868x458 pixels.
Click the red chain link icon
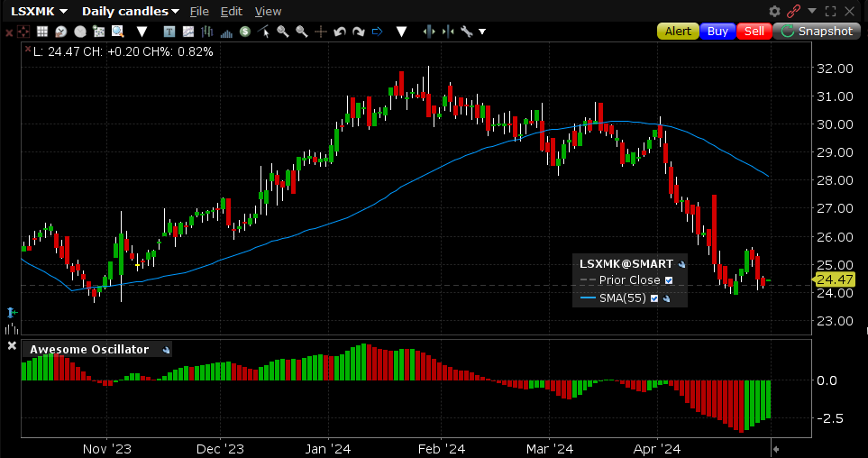[794, 11]
